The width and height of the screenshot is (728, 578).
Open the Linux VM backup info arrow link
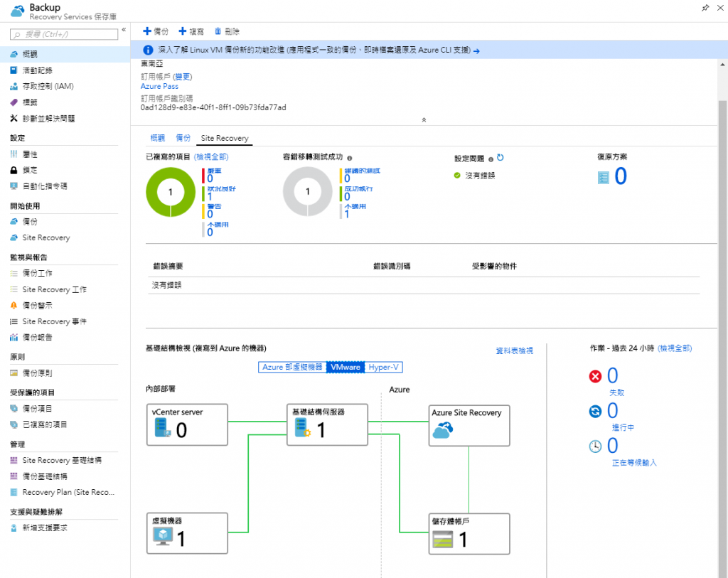pos(476,50)
